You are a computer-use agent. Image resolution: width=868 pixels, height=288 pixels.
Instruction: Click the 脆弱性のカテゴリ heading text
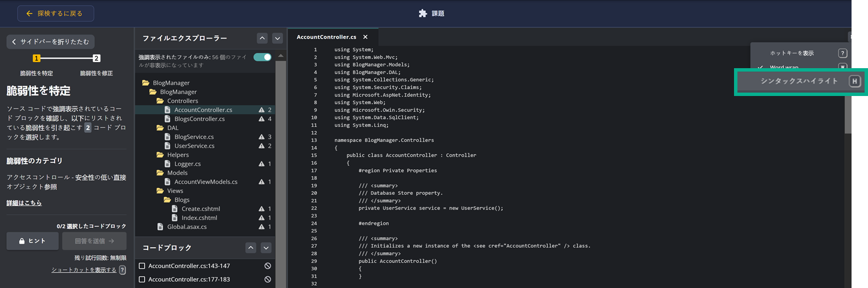pos(35,161)
